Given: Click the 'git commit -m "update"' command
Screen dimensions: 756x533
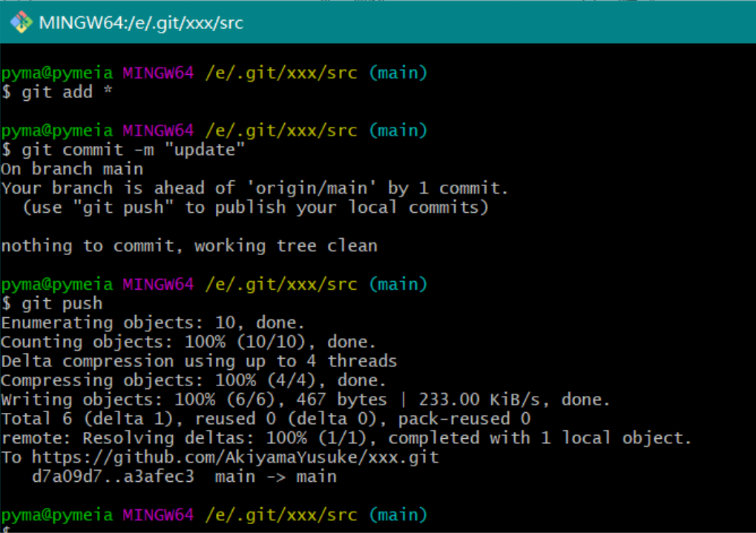Looking at the screenshot, I should click(123, 150).
